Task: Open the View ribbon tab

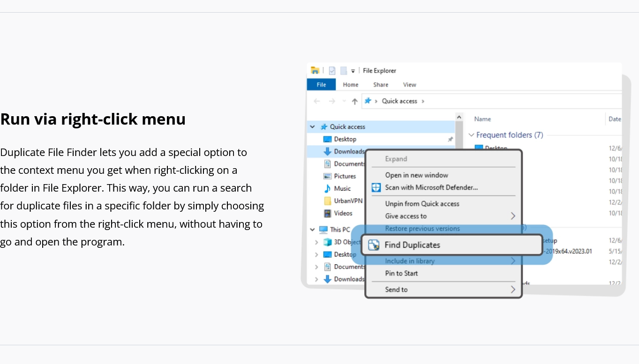Action: [409, 85]
